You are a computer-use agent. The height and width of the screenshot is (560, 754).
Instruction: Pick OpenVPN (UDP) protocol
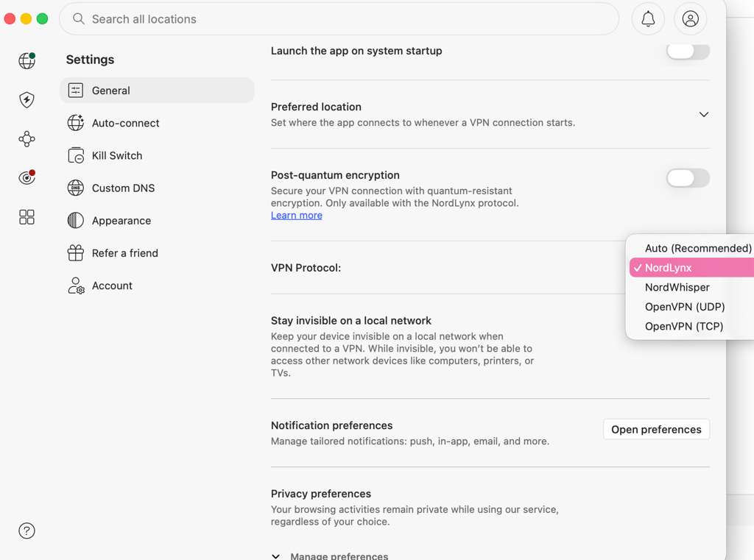pyautogui.click(x=692, y=307)
